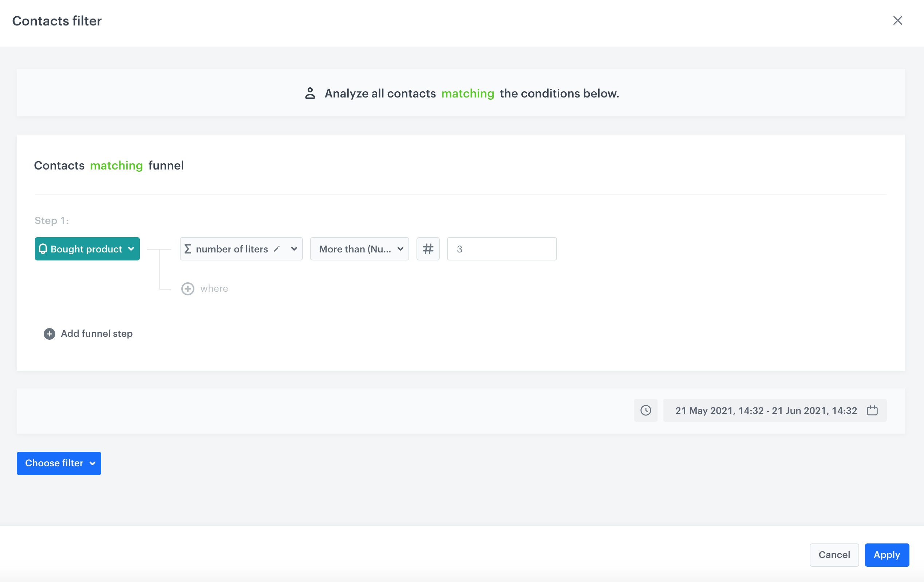This screenshot has height=582, width=924.
Task: Click the green matching link in Analyze all contacts
Action: pos(468,93)
